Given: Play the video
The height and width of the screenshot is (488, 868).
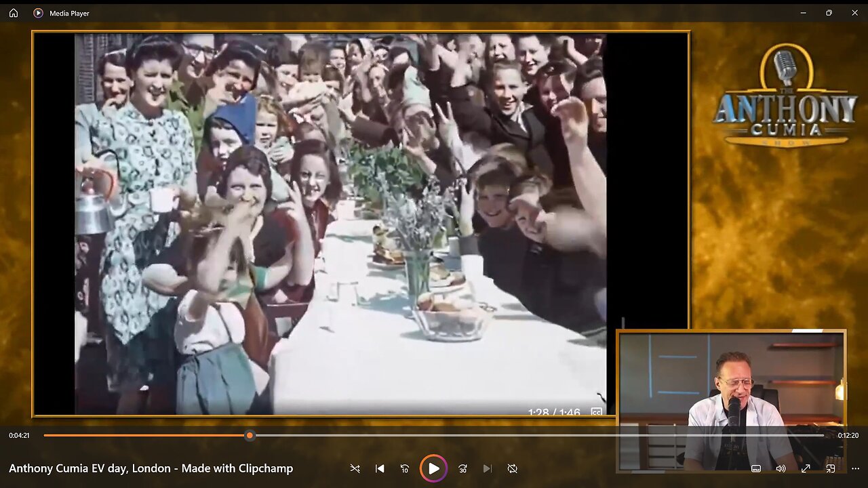Looking at the screenshot, I should (x=433, y=468).
